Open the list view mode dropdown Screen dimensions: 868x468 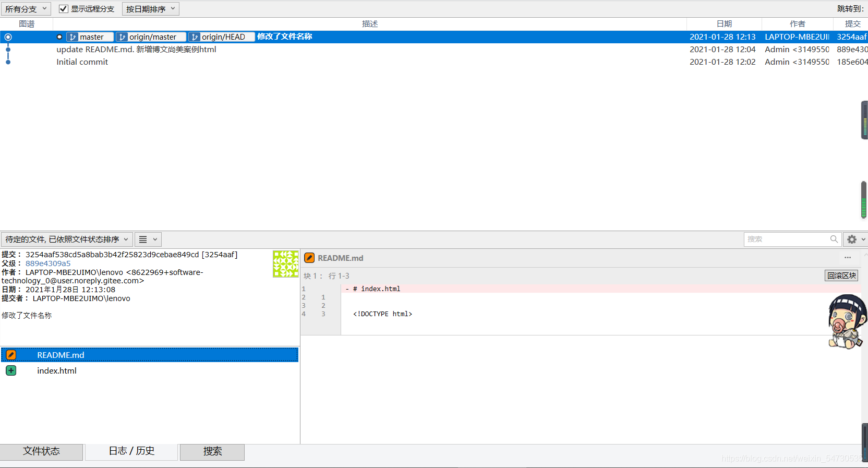click(x=148, y=239)
